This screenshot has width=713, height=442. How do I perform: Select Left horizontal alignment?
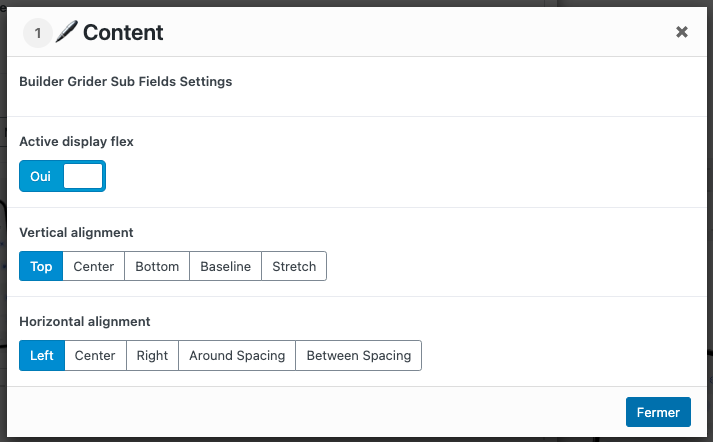coord(42,355)
